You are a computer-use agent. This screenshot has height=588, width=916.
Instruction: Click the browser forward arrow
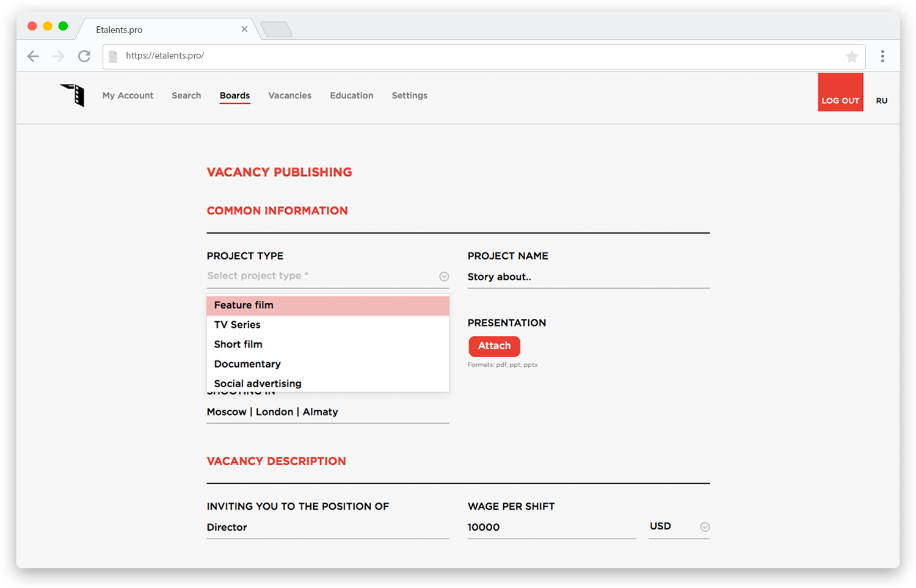click(59, 56)
